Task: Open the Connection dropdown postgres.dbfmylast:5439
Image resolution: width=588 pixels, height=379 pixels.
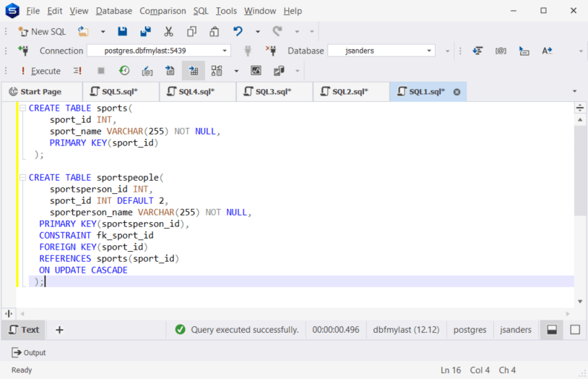Action: coord(159,51)
